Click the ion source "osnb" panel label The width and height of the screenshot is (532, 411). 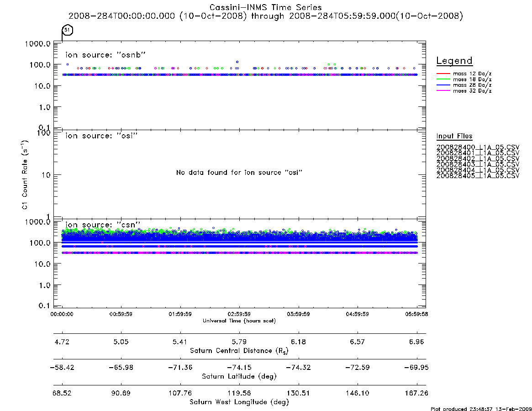tap(105, 55)
